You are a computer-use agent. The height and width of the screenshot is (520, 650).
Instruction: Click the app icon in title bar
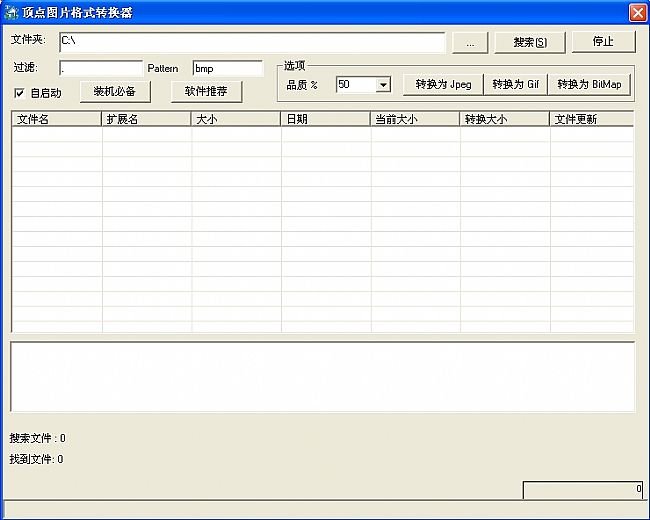pyautogui.click(x=11, y=12)
